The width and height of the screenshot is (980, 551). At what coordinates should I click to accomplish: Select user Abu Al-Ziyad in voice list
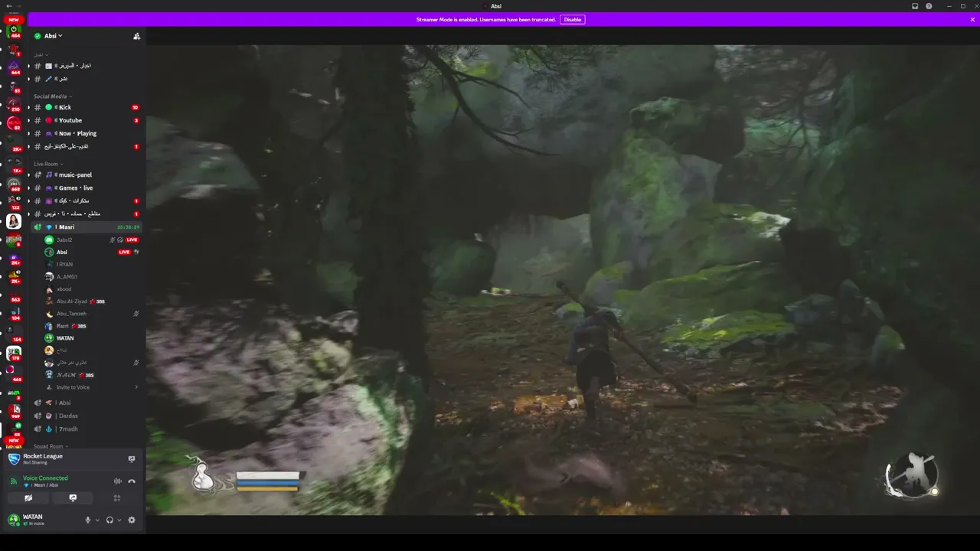click(92, 302)
